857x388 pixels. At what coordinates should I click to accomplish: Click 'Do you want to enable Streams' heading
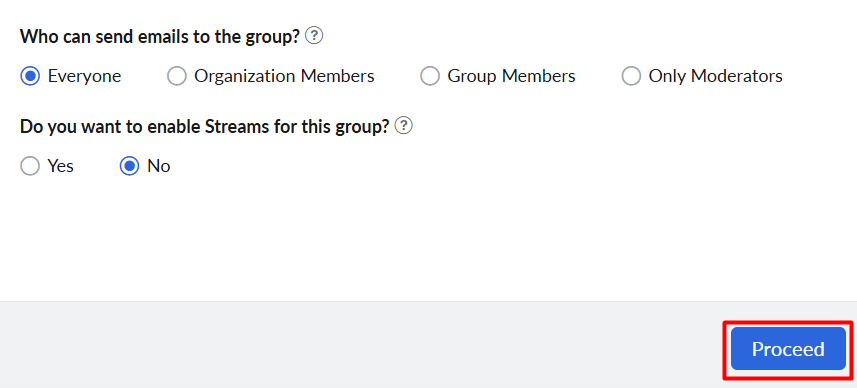click(x=205, y=126)
